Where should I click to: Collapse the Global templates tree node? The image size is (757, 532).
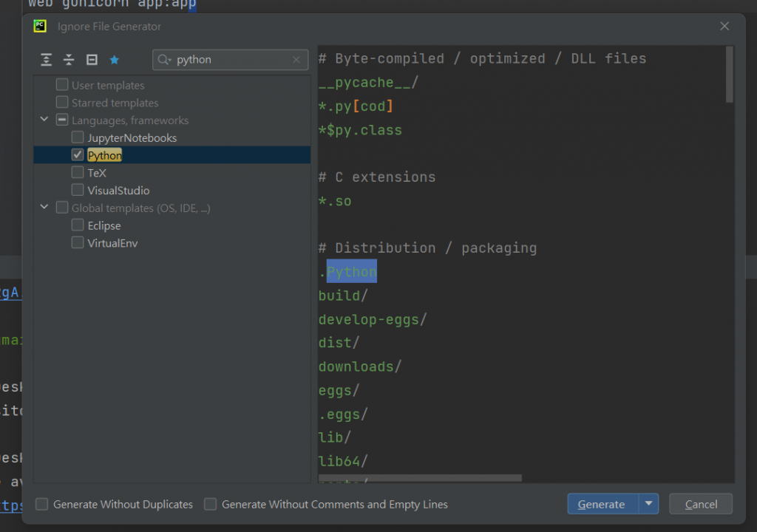point(44,207)
